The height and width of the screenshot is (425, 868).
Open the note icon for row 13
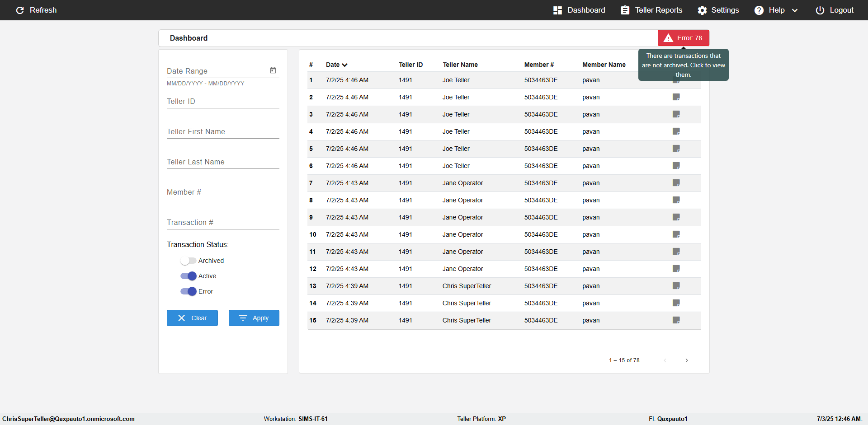[676, 286]
